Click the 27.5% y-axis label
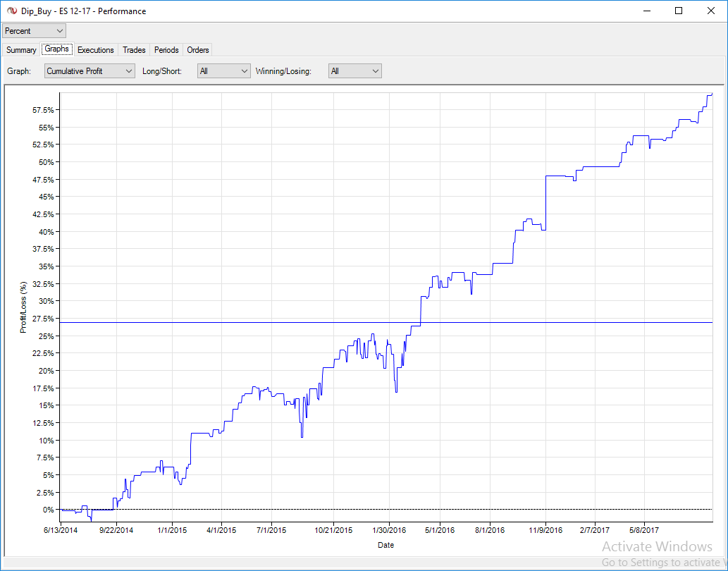728x571 pixels. tap(43, 319)
